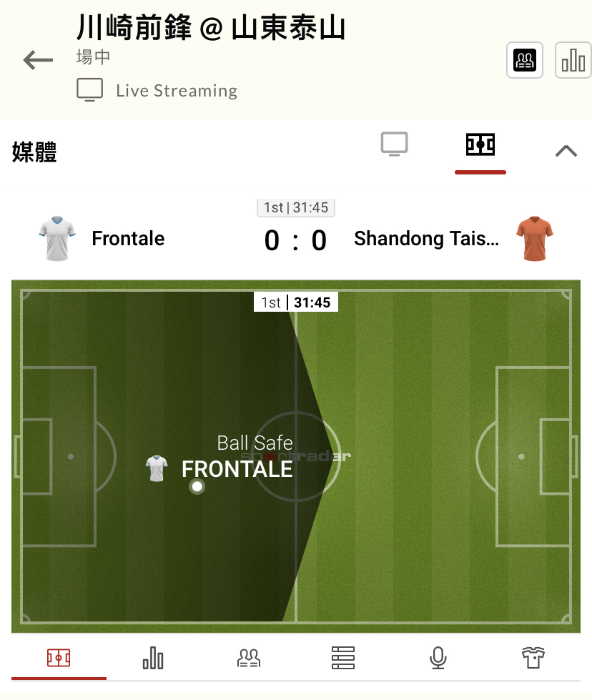Click the orange Shandong jersey
Image resolution: width=592 pixels, height=700 pixels.
534,238
